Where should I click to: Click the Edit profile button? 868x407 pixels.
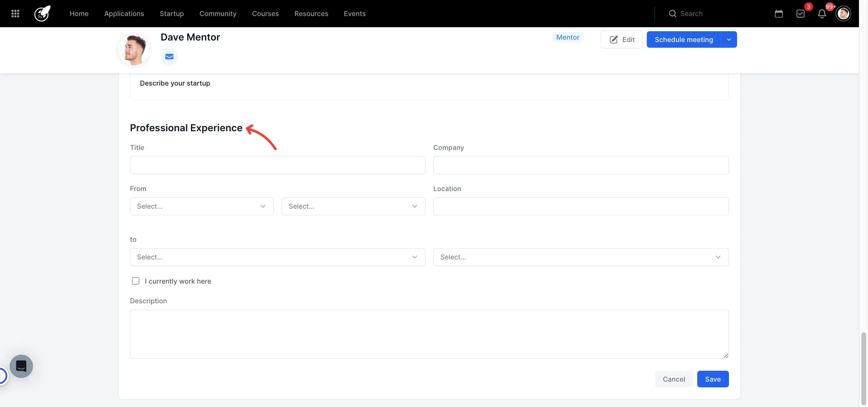point(621,39)
